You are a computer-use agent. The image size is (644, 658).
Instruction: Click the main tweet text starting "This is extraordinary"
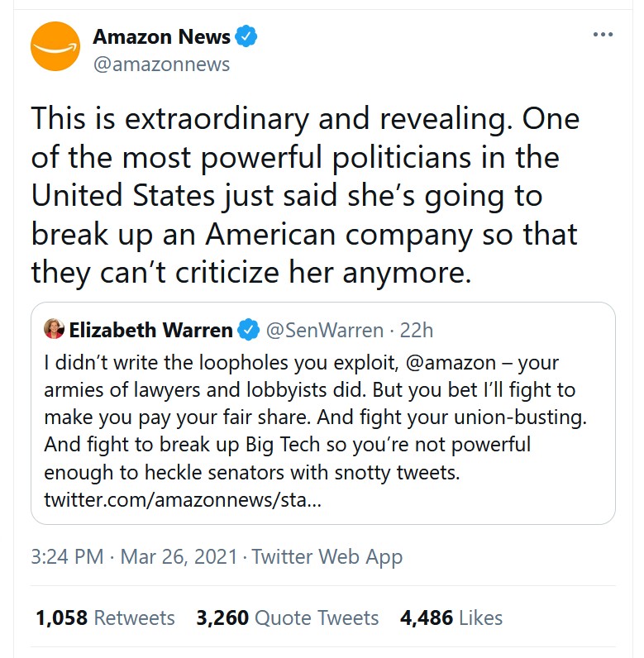coord(306,196)
